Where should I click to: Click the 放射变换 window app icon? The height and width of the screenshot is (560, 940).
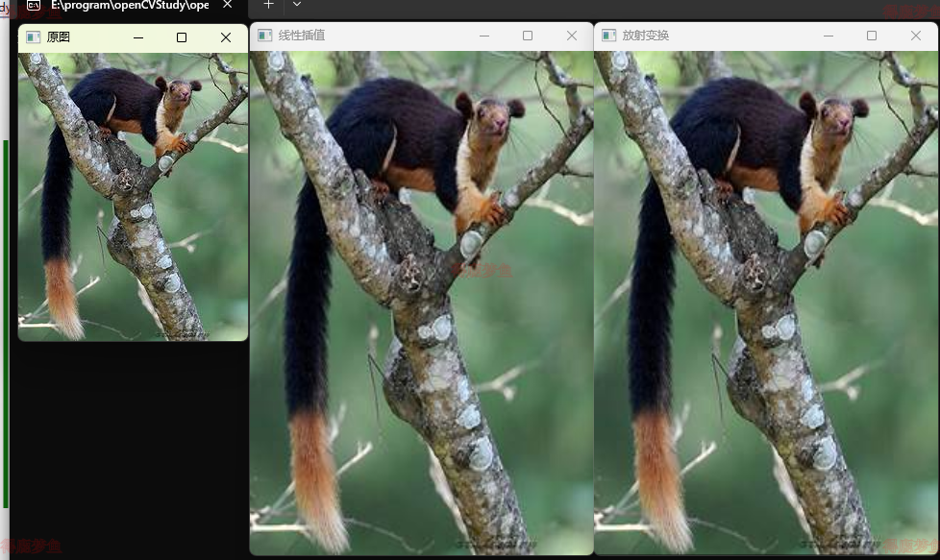[608, 36]
